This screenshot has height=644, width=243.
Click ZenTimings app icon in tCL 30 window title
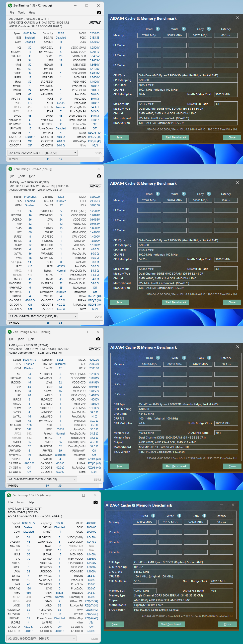click(x=10, y=6)
